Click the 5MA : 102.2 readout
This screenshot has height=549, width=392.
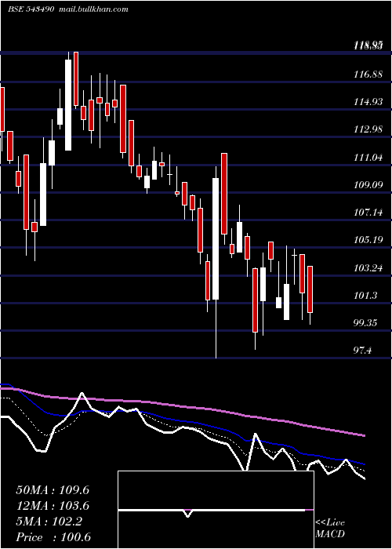49,522
